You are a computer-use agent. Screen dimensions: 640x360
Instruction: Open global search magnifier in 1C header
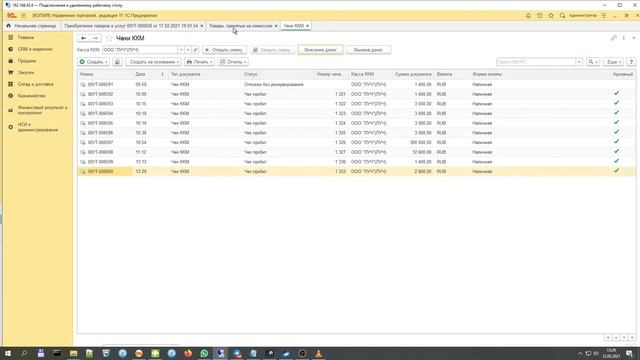[x=562, y=16]
